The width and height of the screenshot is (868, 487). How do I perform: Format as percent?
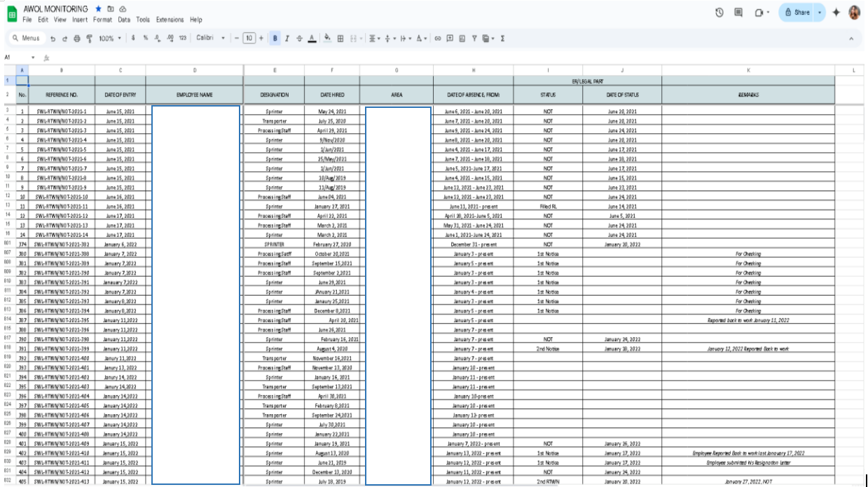[x=145, y=39]
